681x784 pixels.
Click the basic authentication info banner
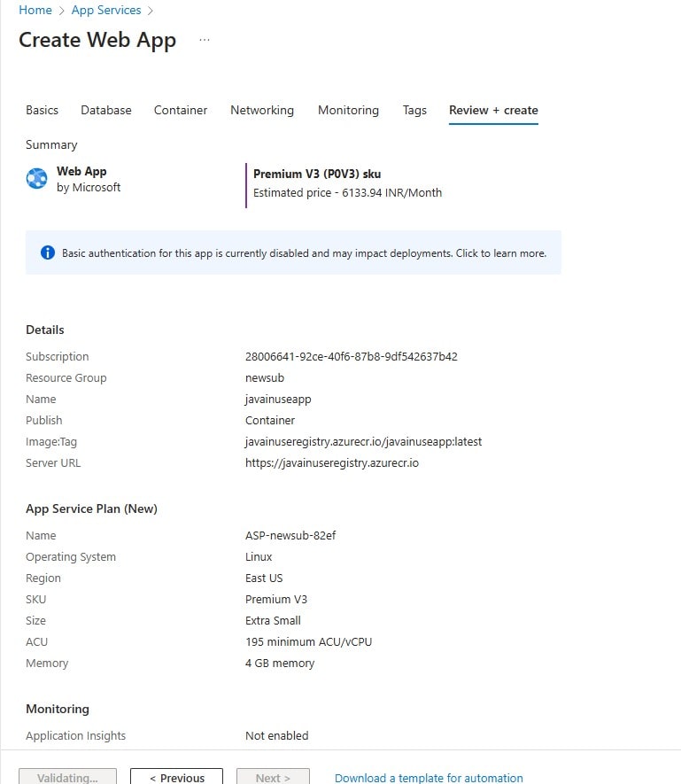293,252
